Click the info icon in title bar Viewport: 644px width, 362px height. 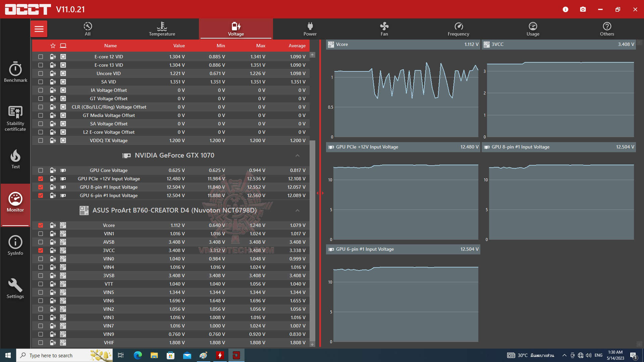click(x=566, y=9)
